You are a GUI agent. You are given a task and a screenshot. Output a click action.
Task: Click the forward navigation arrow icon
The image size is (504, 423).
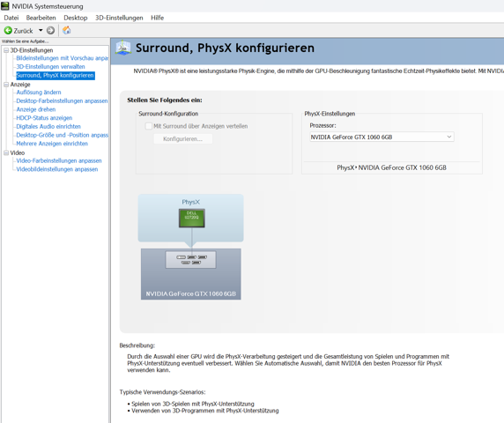(x=50, y=31)
